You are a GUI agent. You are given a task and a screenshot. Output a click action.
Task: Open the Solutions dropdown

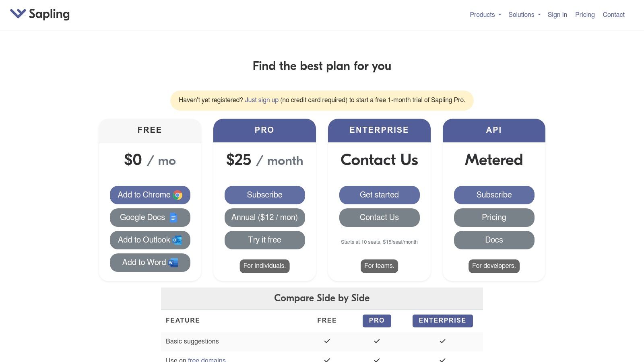(x=521, y=14)
